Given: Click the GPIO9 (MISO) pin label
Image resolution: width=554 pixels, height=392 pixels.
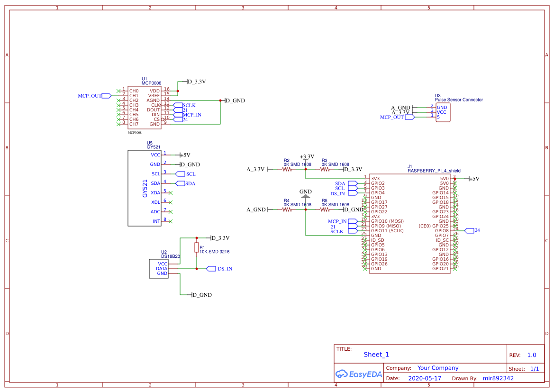Looking at the screenshot, I should click(x=386, y=226).
